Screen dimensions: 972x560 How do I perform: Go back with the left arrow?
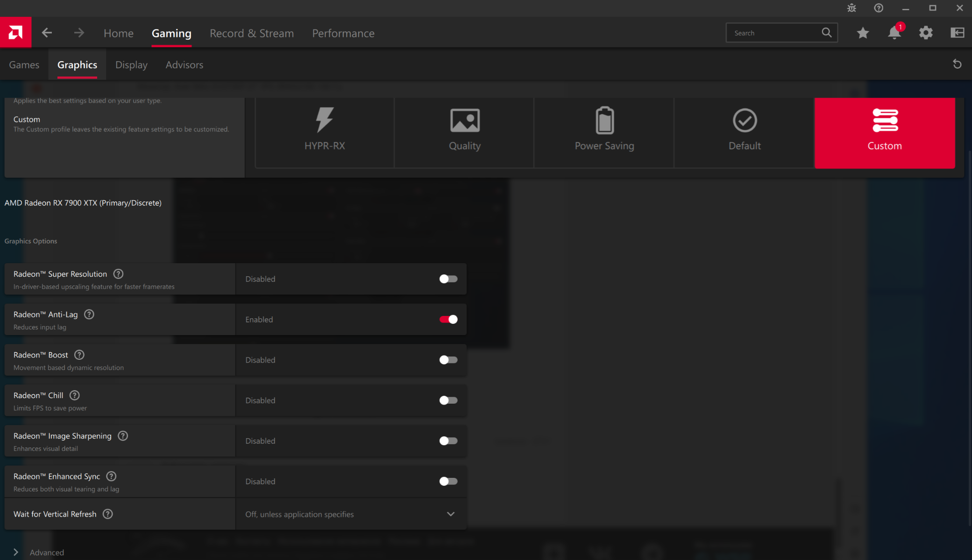pyautogui.click(x=47, y=33)
